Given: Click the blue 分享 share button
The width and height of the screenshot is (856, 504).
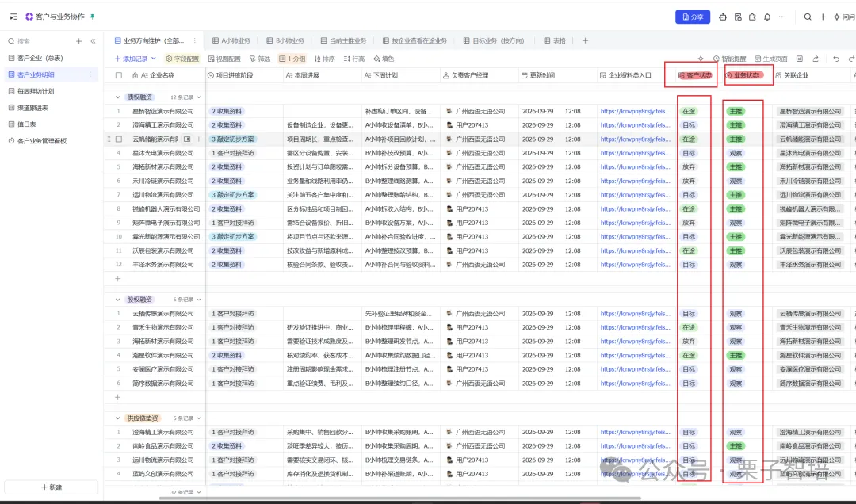Looking at the screenshot, I should click(x=693, y=17).
